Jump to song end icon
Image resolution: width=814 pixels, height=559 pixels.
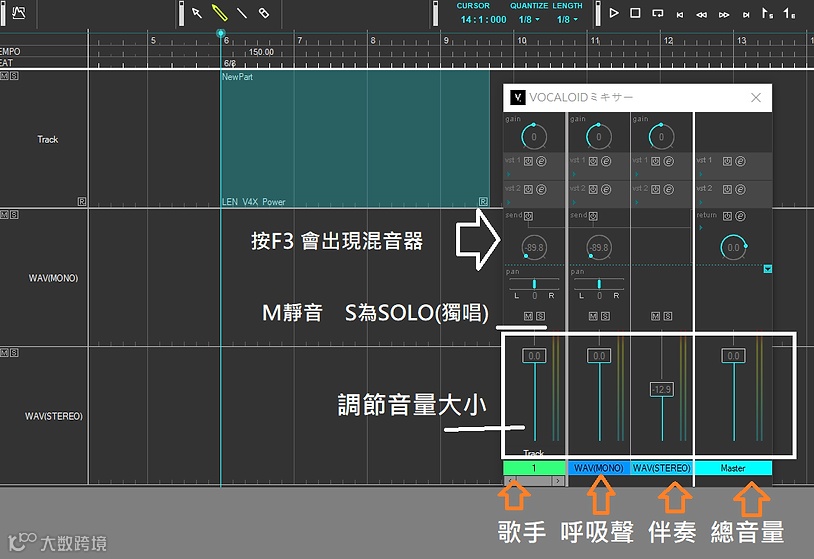coord(746,15)
